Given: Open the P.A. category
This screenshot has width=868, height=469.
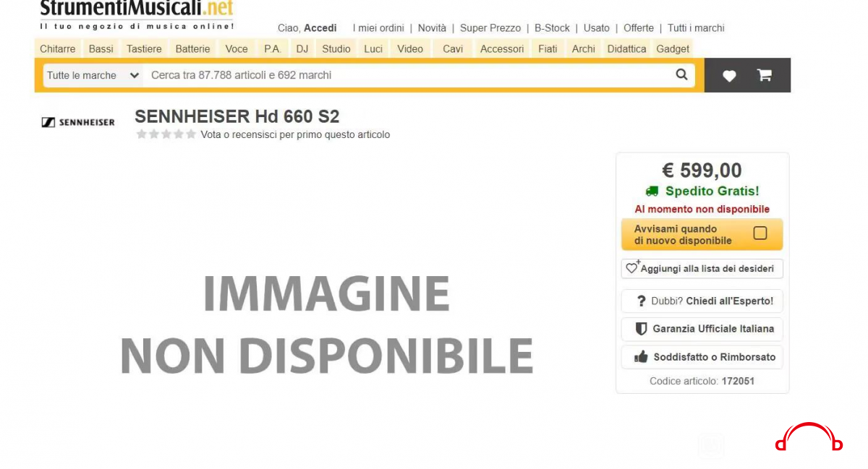Looking at the screenshot, I should coord(273,49).
